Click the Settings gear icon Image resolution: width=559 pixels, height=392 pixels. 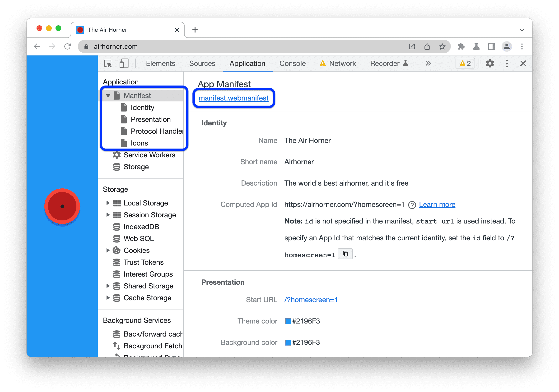489,64
